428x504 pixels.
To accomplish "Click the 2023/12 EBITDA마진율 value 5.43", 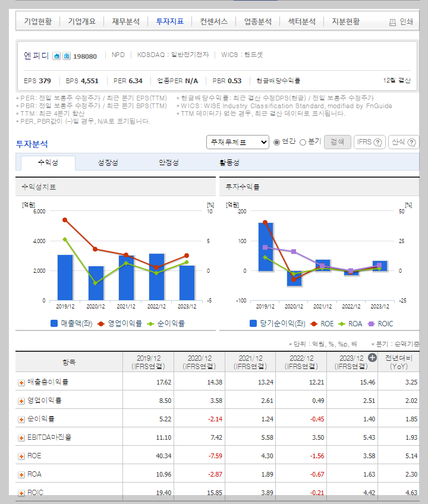I will point(369,438).
